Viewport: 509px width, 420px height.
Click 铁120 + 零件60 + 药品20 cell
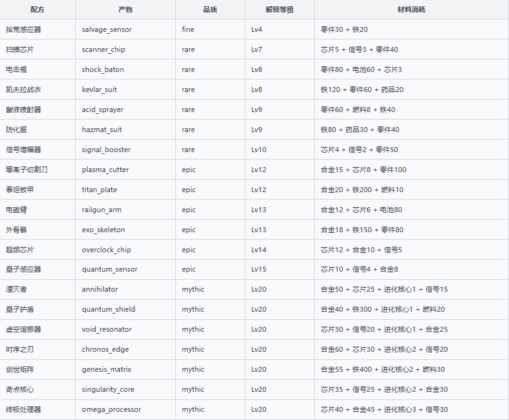click(411, 90)
